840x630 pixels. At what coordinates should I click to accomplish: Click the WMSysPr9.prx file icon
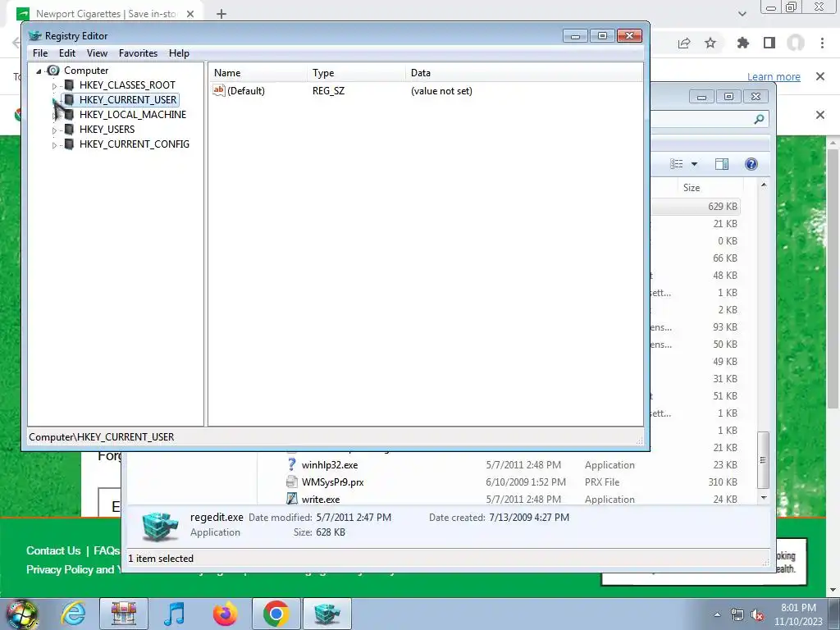(291, 482)
